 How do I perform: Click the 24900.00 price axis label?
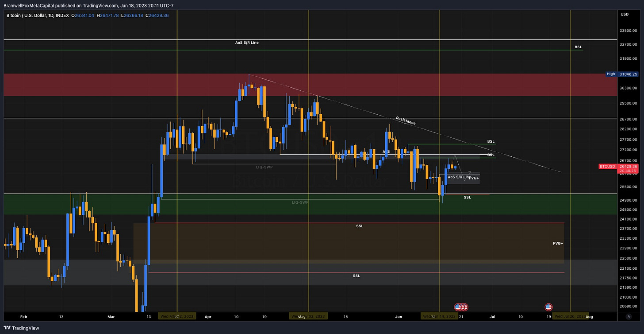pos(629,200)
